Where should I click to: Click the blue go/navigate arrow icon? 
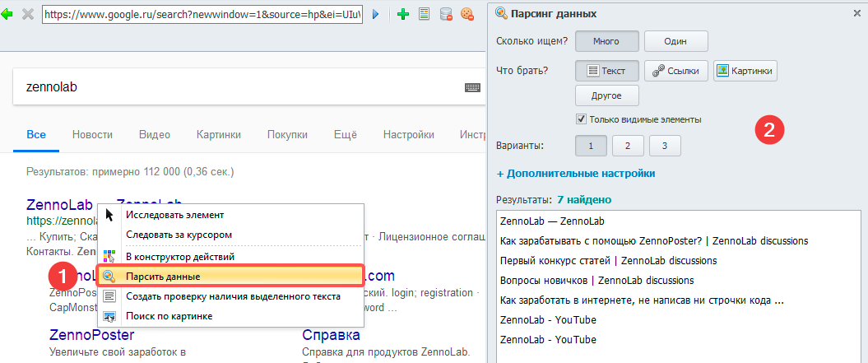(x=375, y=15)
